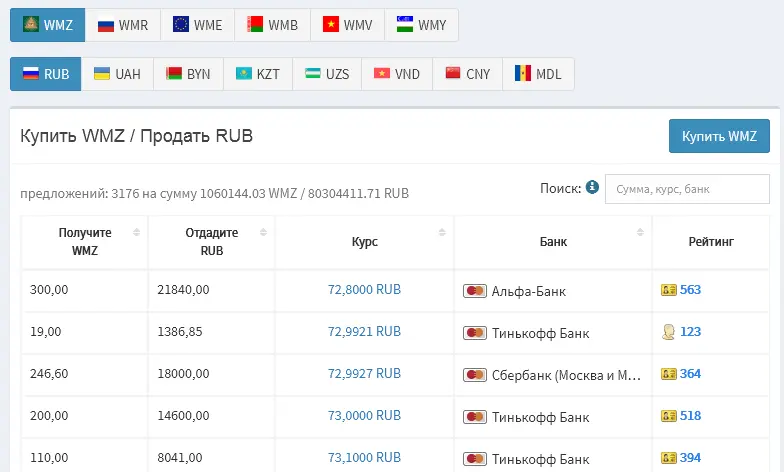Click the Купить WMZ button
The width and height of the screenshot is (784, 472).
click(x=719, y=136)
